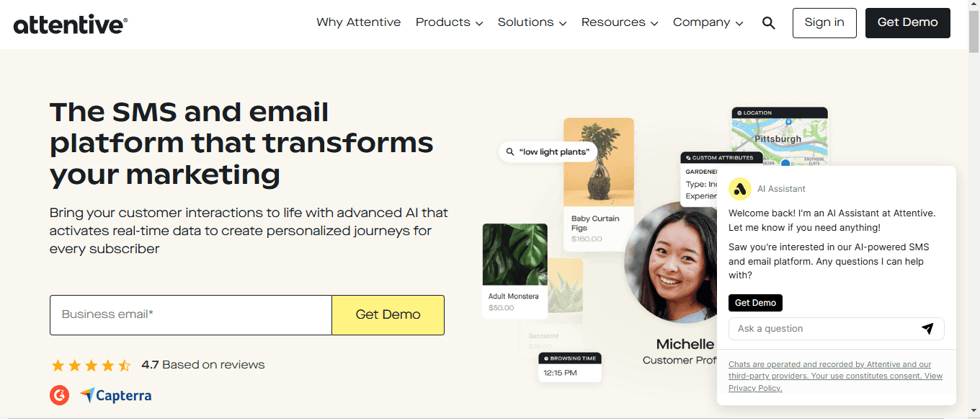The width and height of the screenshot is (980, 419).
Task: Click the yellow Get Demo button
Action: [x=388, y=315]
